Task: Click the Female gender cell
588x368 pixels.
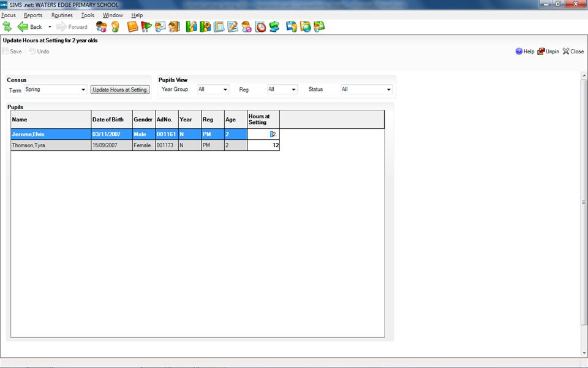Action: click(143, 145)
